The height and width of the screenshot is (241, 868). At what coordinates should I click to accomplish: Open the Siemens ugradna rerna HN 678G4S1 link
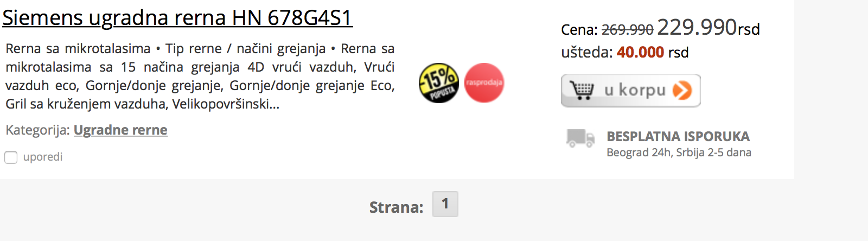coord(177,18)
